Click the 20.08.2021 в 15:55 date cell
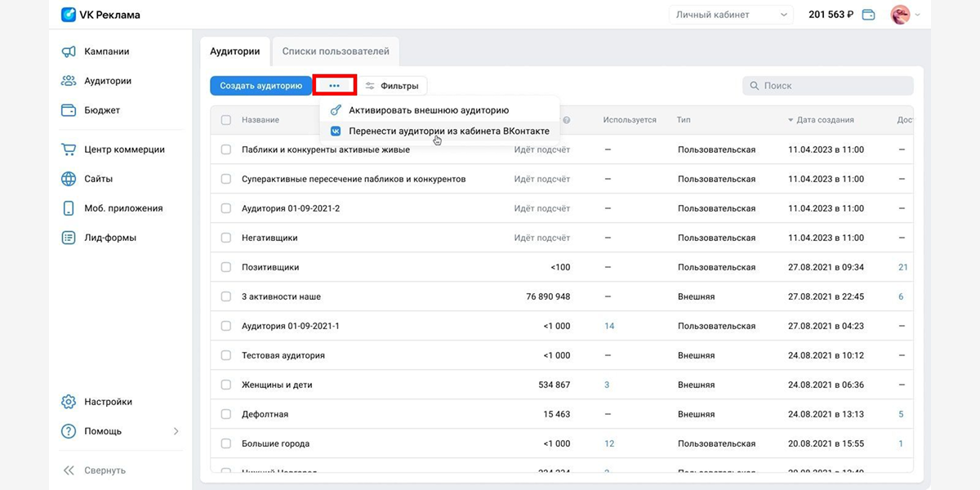 tap(826, 443)
